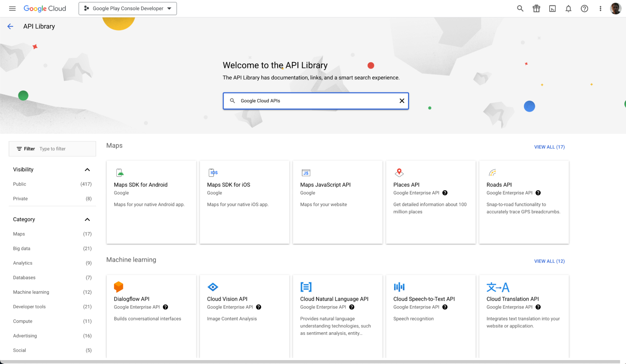Select the Social category filter

click(52, 350)
